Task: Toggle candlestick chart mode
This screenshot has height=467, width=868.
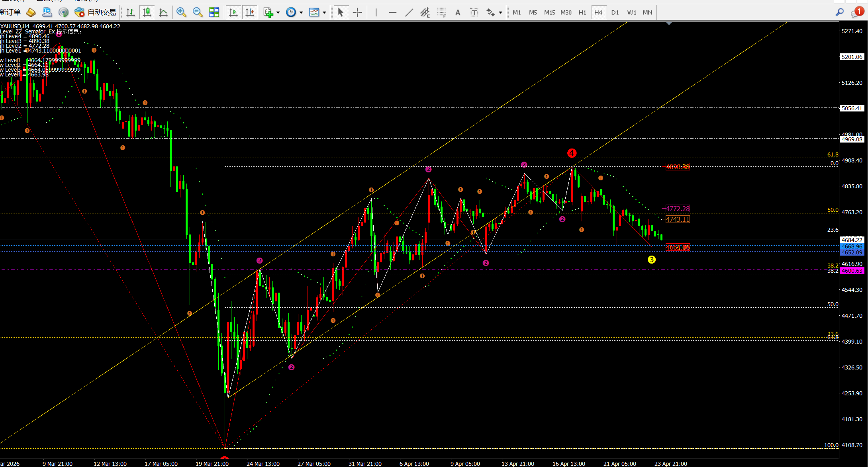Action: [147, 12]
